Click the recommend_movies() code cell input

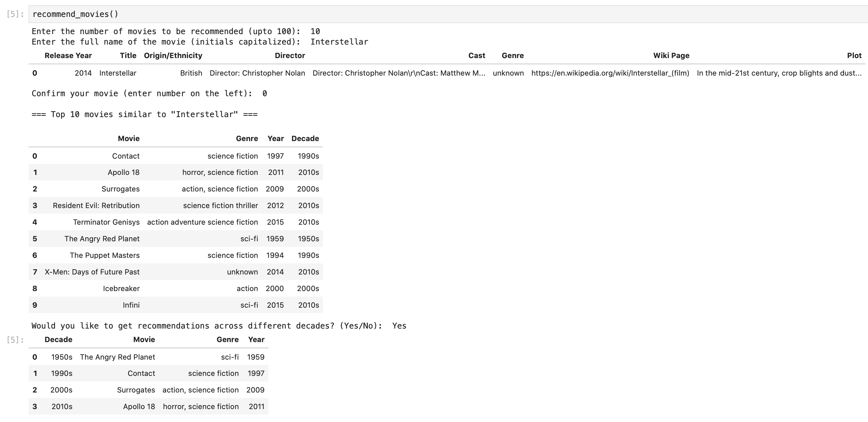point(448,14)
